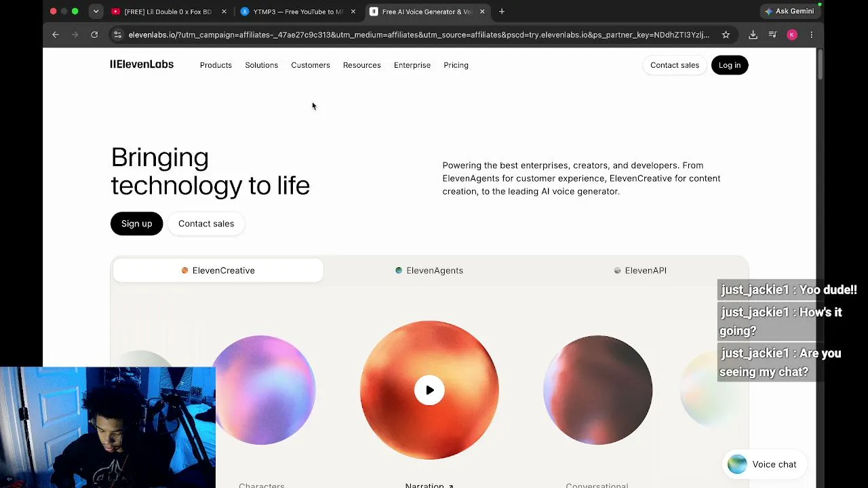Switch to the Lil Double 0 YouTube tab
The width and height of the screenshot is (868, 488).
tap(168, 12)
